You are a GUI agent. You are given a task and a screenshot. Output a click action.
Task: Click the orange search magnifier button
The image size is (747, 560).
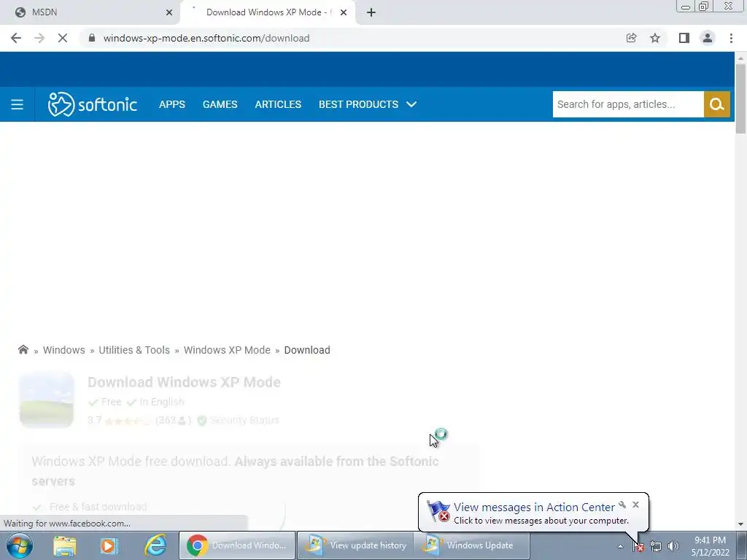[x=716, y=104]
